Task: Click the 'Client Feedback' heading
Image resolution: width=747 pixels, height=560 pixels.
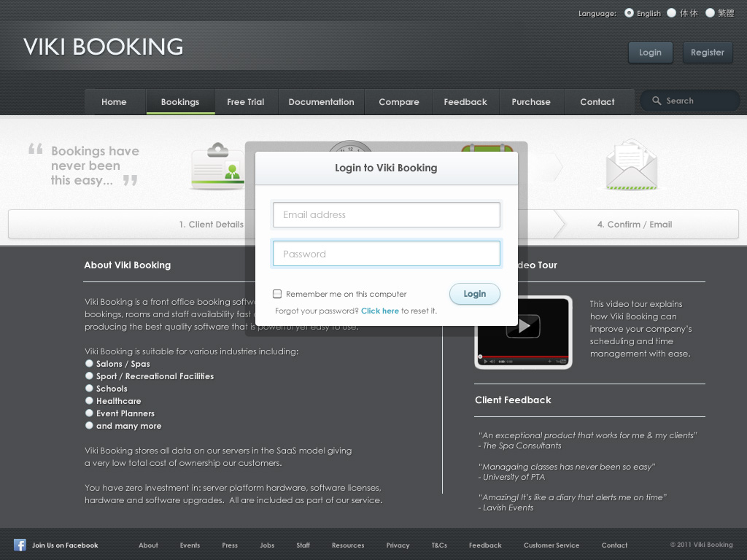Action: (x=513, y=400)
